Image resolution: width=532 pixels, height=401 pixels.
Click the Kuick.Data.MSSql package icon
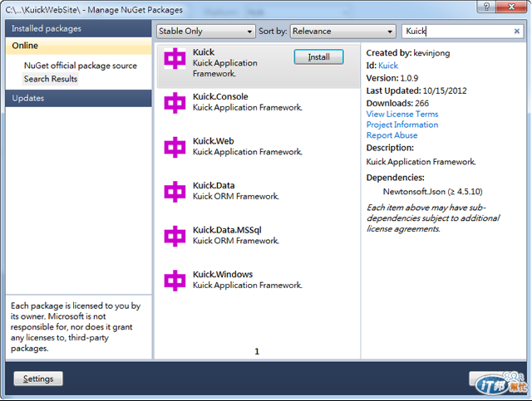(175, 236)
